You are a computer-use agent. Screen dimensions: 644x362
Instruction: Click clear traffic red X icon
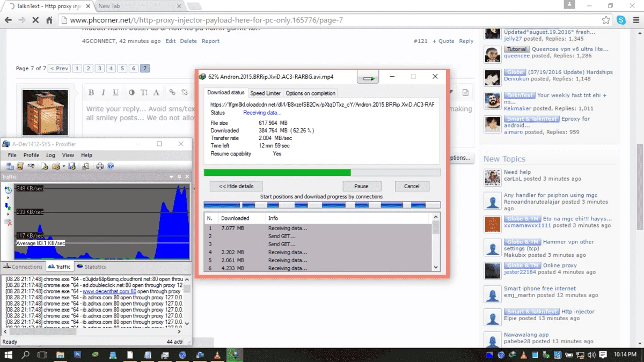pyautogui.click(x=8, y=222)
